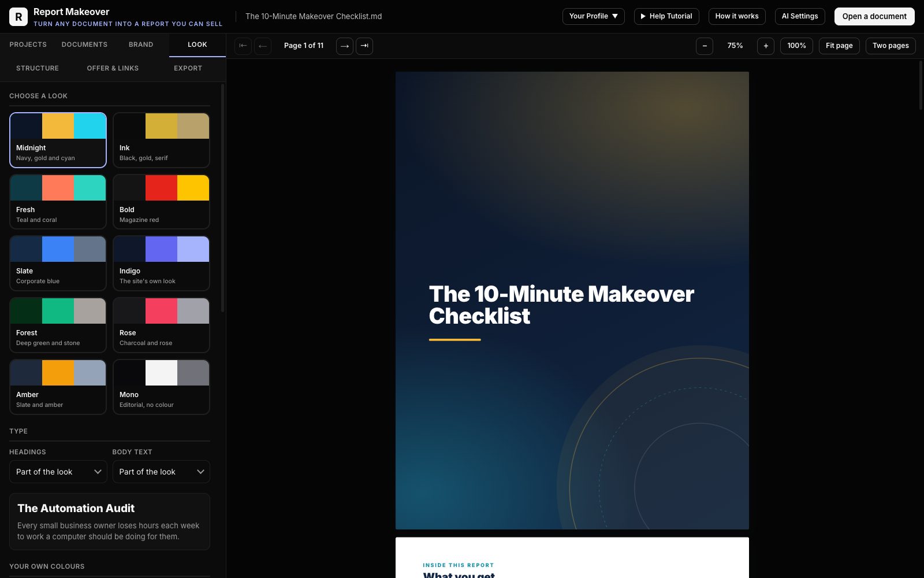Click the Fit page button
Screen dimensions: 924x578
point(839,46)
